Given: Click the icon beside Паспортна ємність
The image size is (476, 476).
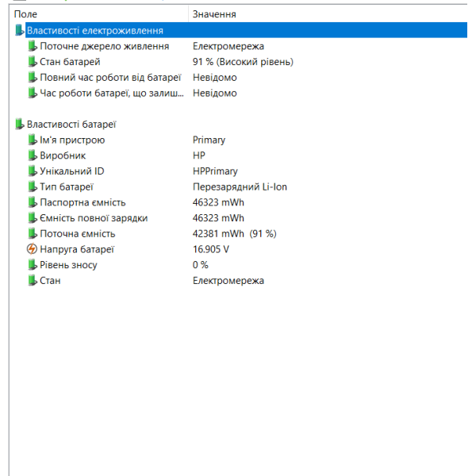Looking at the screenshot, I should (33, 202).
